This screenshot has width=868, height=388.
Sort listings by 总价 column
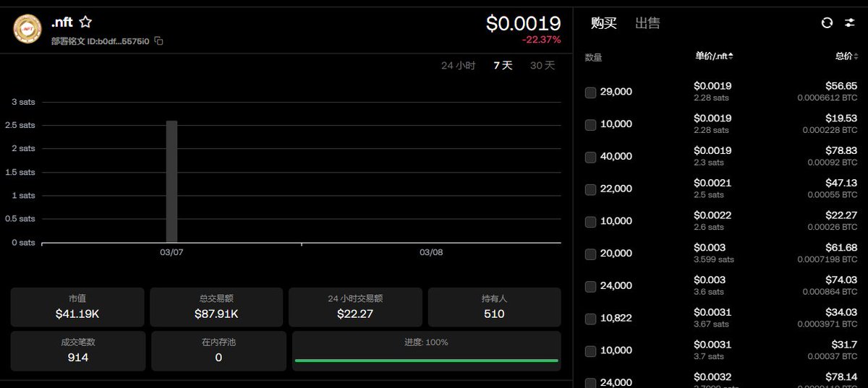[846, 56]
